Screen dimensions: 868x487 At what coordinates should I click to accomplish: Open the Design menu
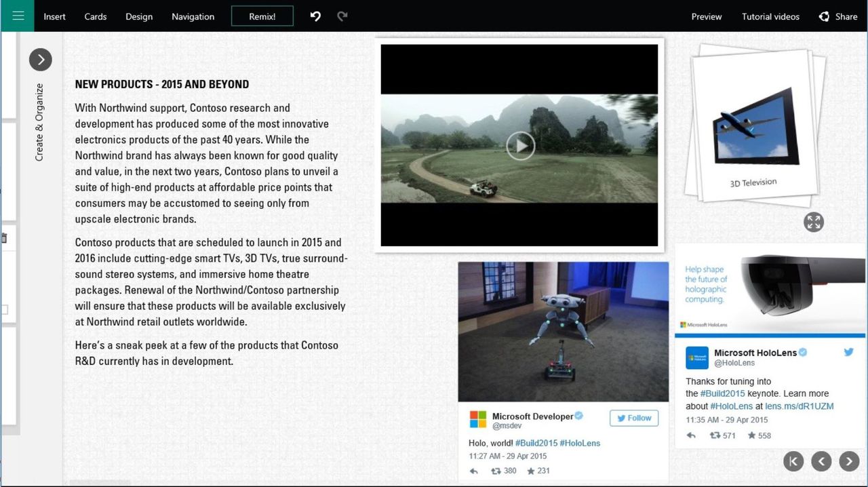click(139, 16)
